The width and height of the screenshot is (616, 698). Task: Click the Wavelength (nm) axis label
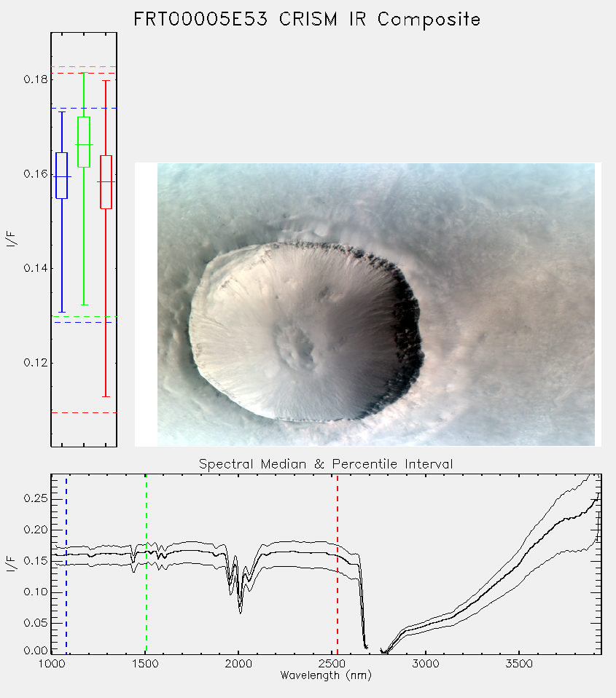[x=326, y=675]
